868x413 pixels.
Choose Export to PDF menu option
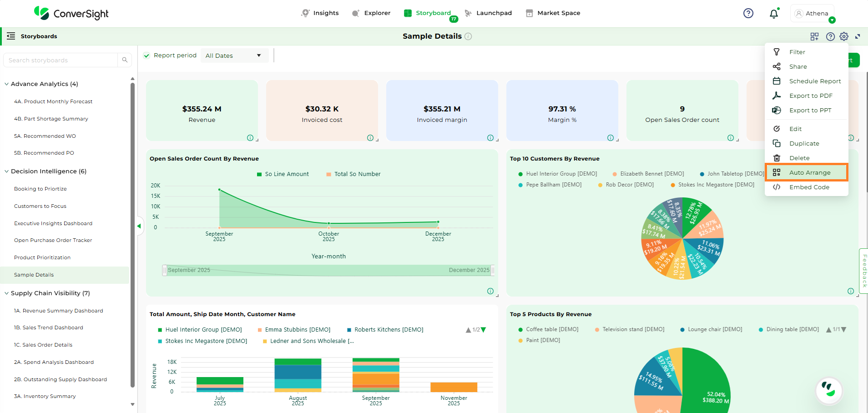pyautogui.click(x=810, y=96)
